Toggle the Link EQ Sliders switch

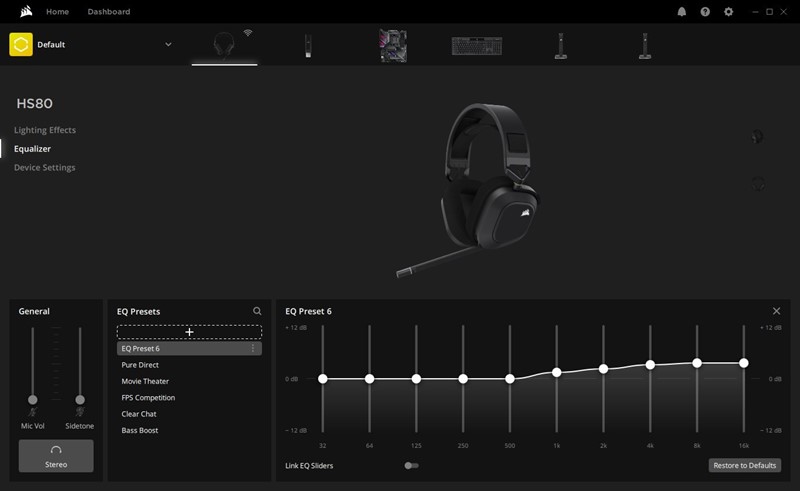pyautogui.click(x=411, y=466)
